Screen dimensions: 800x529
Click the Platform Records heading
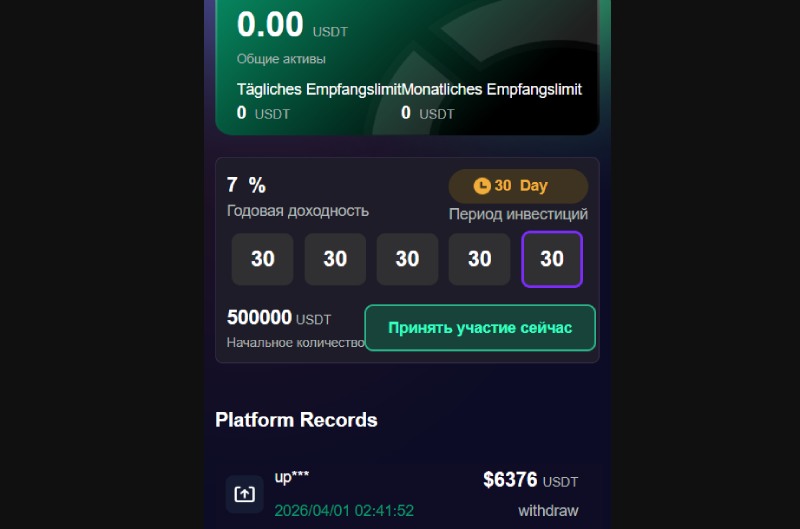pos(296,420)
